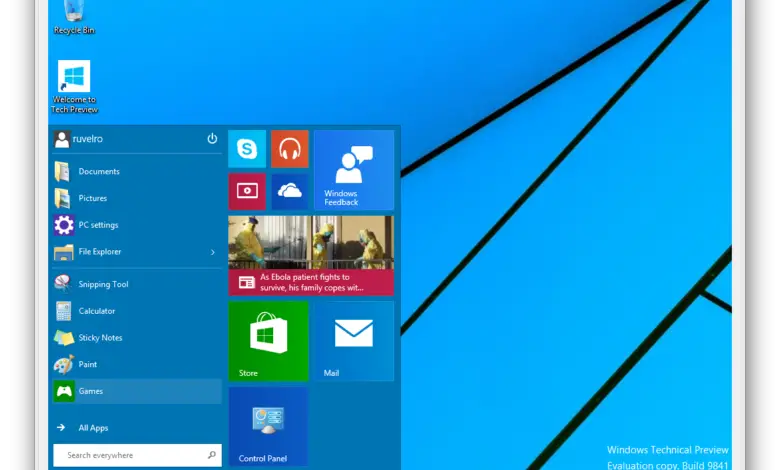780x470 pixels.
Task: Click the ruvelro user account picture
Action: [x=62, y=139]
